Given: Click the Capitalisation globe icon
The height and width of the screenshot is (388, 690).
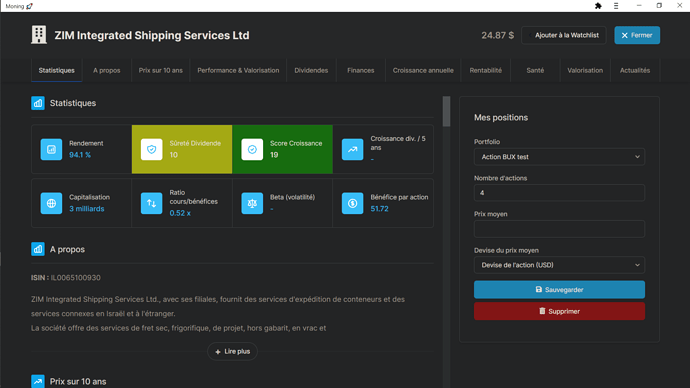Looking at the screenshot, I should tap(51, 203).
